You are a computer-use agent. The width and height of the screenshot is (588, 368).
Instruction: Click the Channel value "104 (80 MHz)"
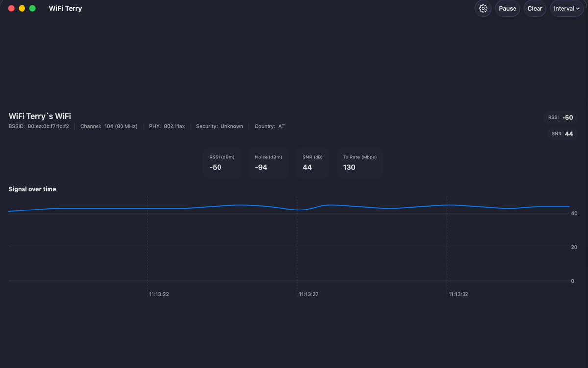click(121, 126)
